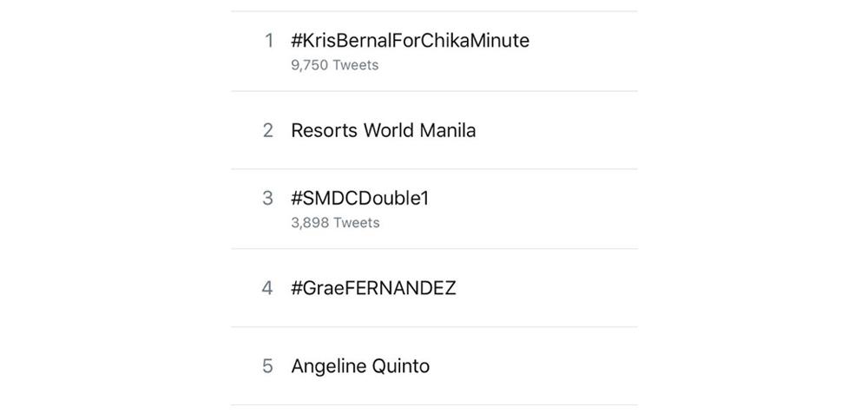Click rank number 5 in trends list

tap(268, 366)
